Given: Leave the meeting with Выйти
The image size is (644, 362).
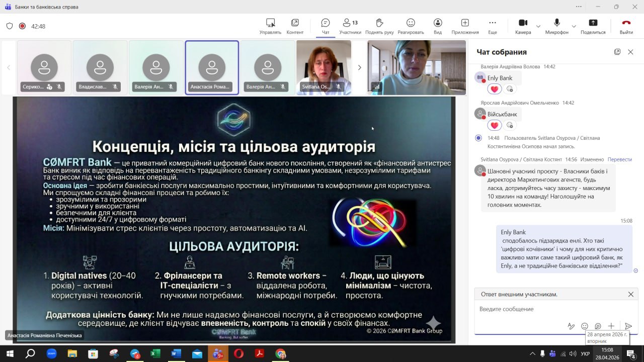Looking at the screenshot, I should [626, 26].
